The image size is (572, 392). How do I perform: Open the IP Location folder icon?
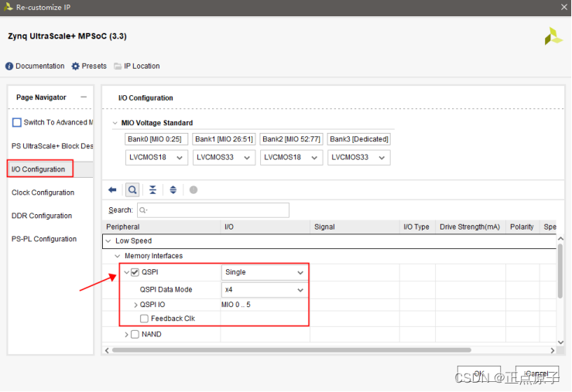coord(118,66)
